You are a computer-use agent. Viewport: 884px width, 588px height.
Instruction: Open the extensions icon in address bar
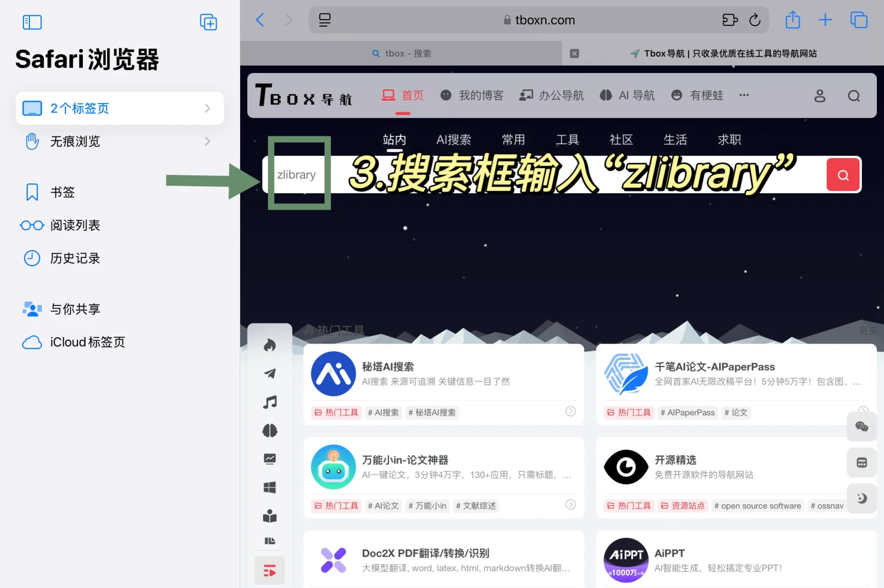tap(730, 20)
